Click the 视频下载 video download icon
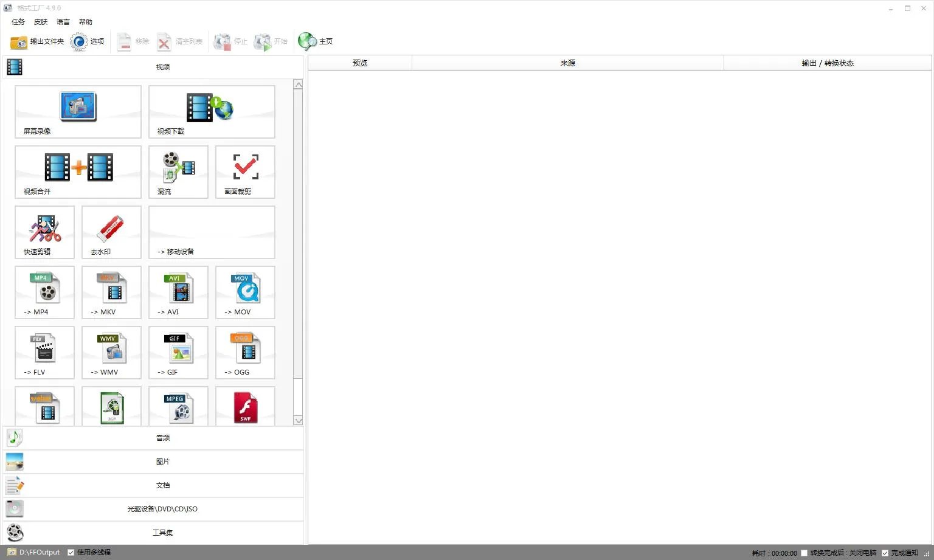 (211, 111)
